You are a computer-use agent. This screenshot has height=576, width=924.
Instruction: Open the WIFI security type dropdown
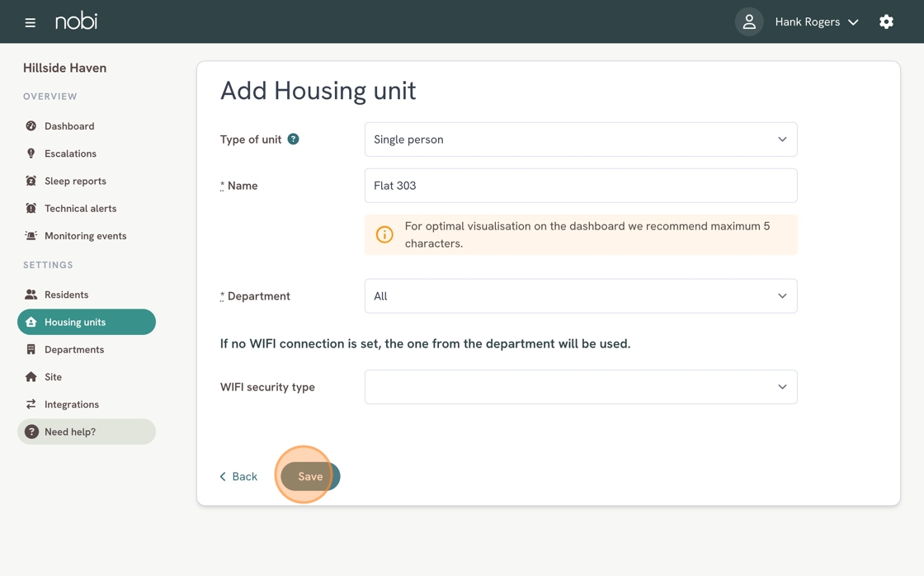tap(580, 386)
